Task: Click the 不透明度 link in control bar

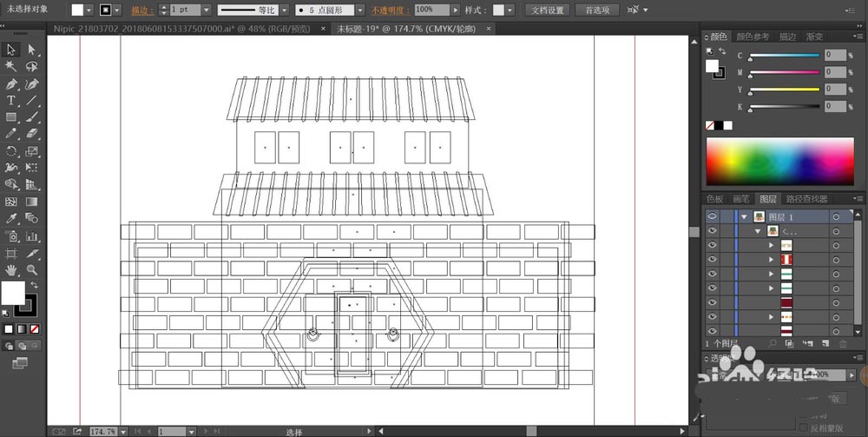Action: click(391, 10)
